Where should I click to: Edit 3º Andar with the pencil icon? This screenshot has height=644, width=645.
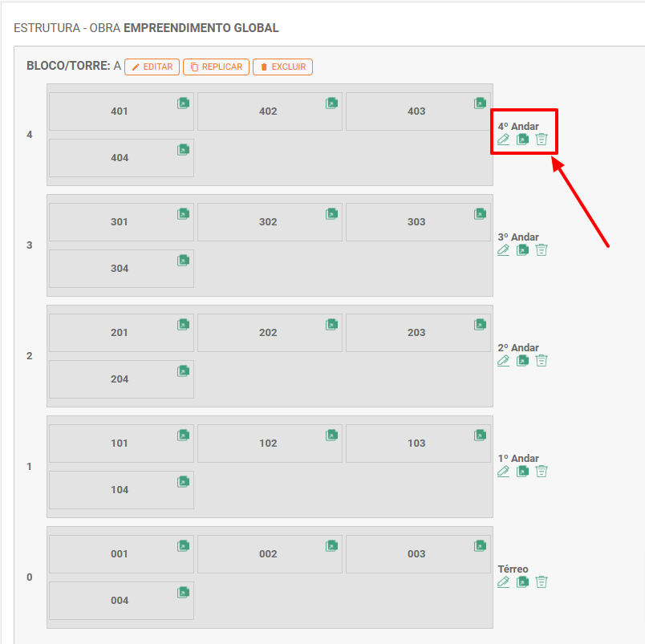pyautogui.click(x=504, y=250)
